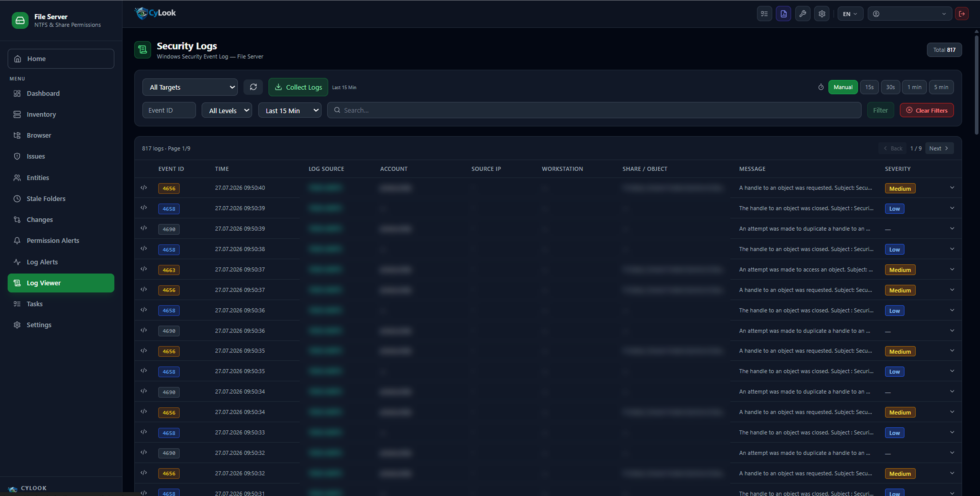This screenshot has height=496, width=980.
Task: Click Clear Filters
Action: click(x=927, y=110)
